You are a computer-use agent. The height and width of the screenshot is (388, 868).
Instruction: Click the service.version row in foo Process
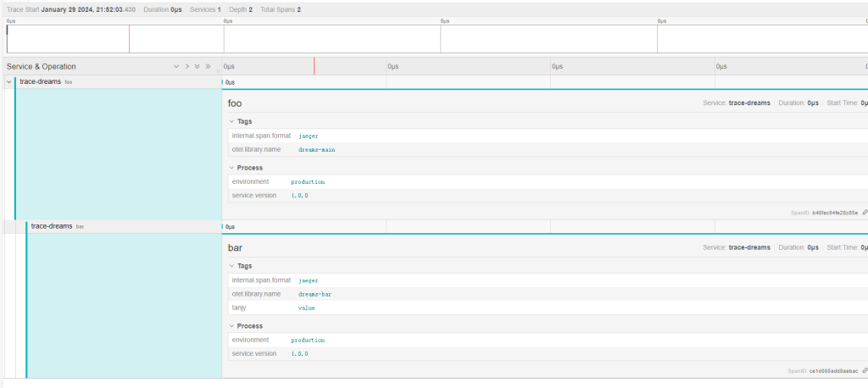point(542,196)
